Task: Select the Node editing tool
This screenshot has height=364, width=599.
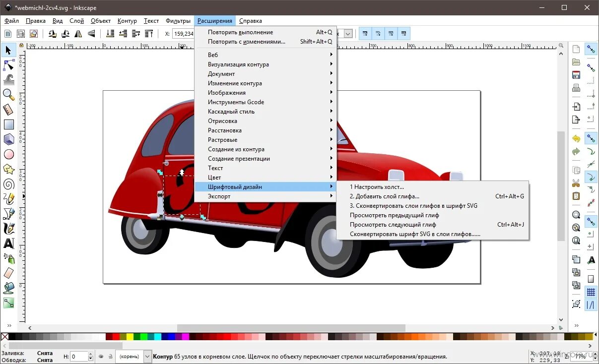Action: pos(8,64)
